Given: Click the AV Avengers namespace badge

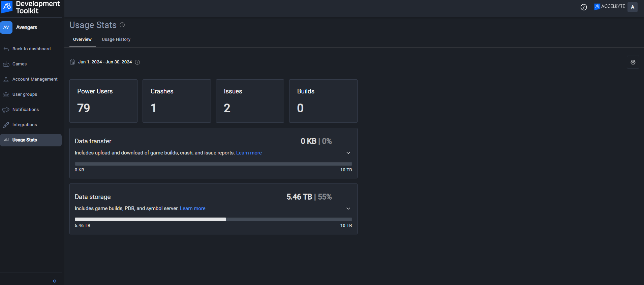Looking at the screenshot, I should [6, 27].
